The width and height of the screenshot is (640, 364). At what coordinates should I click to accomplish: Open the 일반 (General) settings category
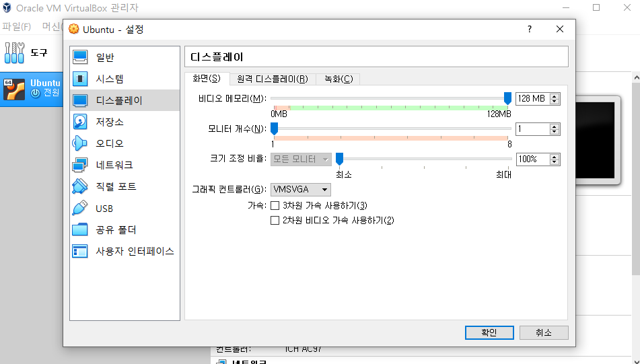click(125, 57)
